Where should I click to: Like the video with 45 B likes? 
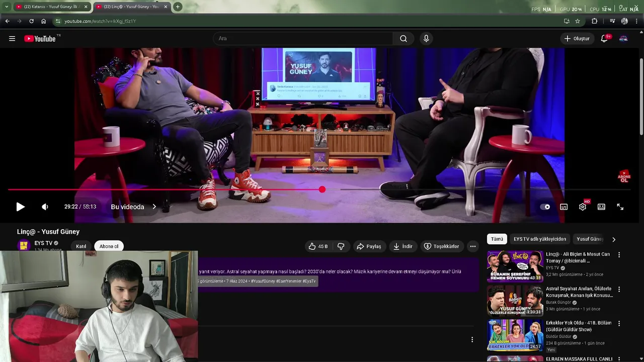[318, 246]
